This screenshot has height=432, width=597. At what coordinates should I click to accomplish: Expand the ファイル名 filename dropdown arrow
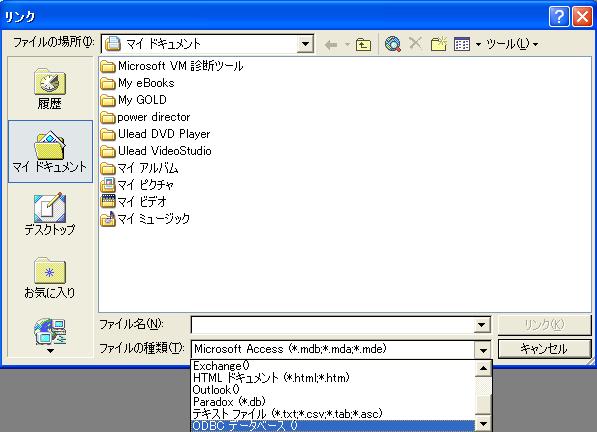pyautogui.click(x=482, y=325)
